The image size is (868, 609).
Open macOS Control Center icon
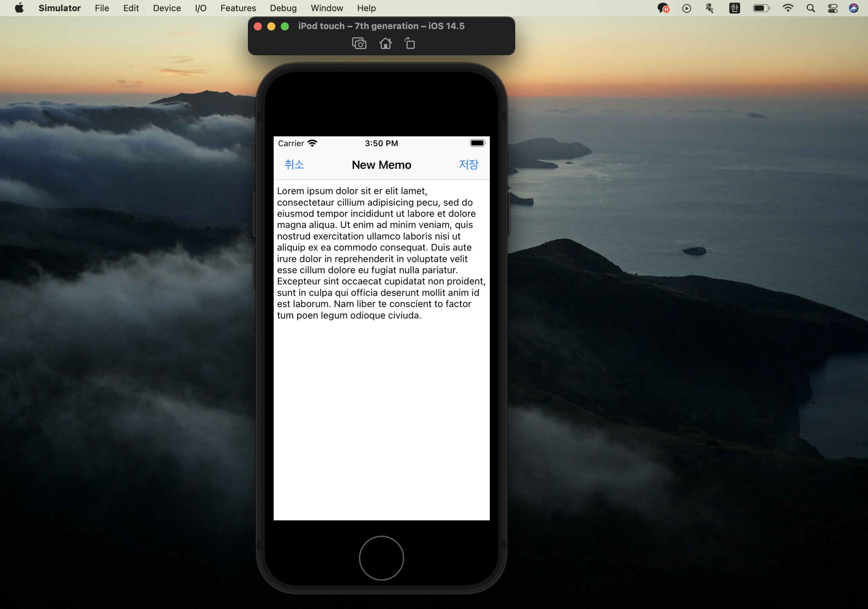(832, 8)
